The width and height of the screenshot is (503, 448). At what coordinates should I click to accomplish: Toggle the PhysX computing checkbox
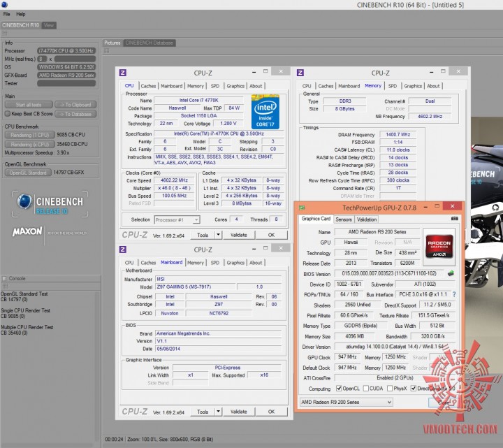coord(390,389)
